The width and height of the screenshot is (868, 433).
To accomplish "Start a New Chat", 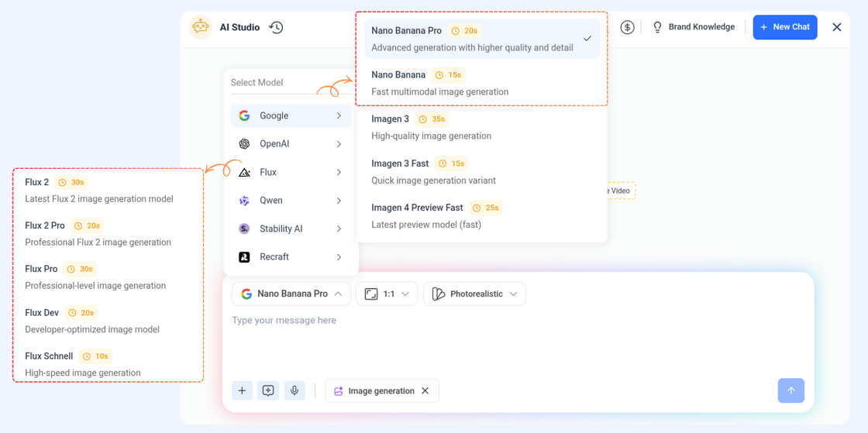I will 784,27.
